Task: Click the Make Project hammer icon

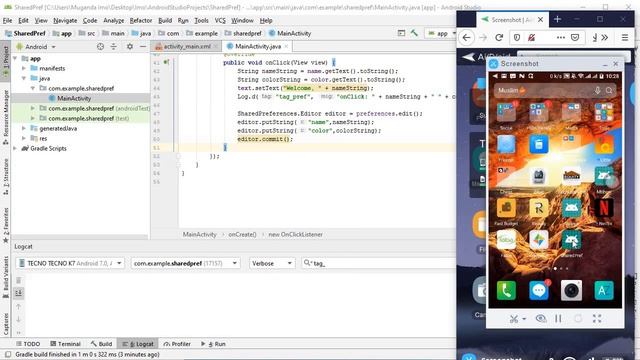Action: coord(414,33)
